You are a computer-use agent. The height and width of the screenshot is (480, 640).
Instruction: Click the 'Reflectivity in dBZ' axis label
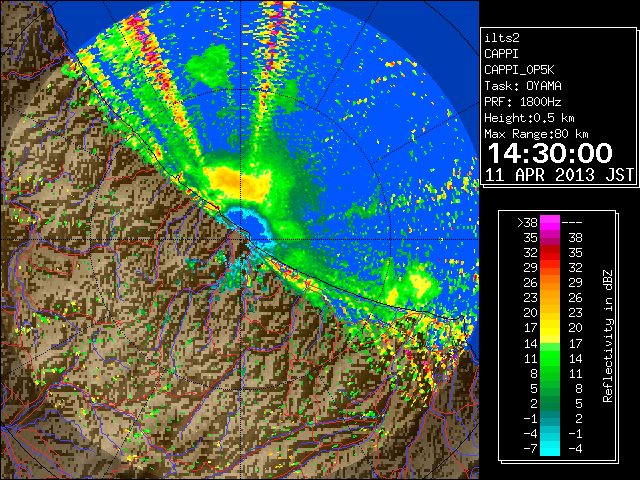click(x=608, y=336)
